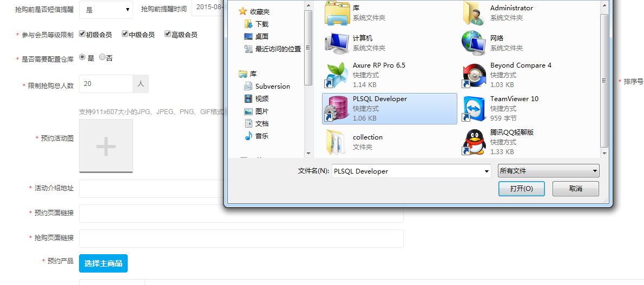The width and height of the screenshot is (644, 285).
Task: Expand the 文件名 combo box arrow
Action: pos(487,171)
